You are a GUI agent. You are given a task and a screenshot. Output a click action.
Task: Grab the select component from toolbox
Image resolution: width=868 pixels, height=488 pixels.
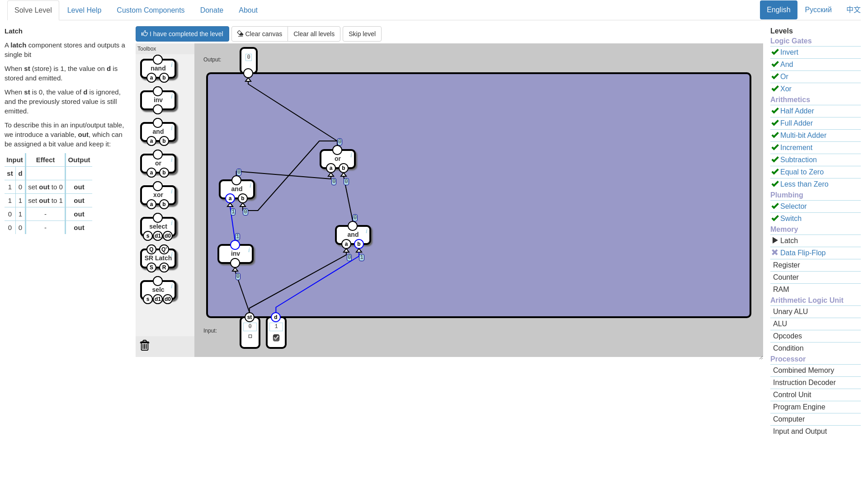pyautogui.click(x=158, y=227)
